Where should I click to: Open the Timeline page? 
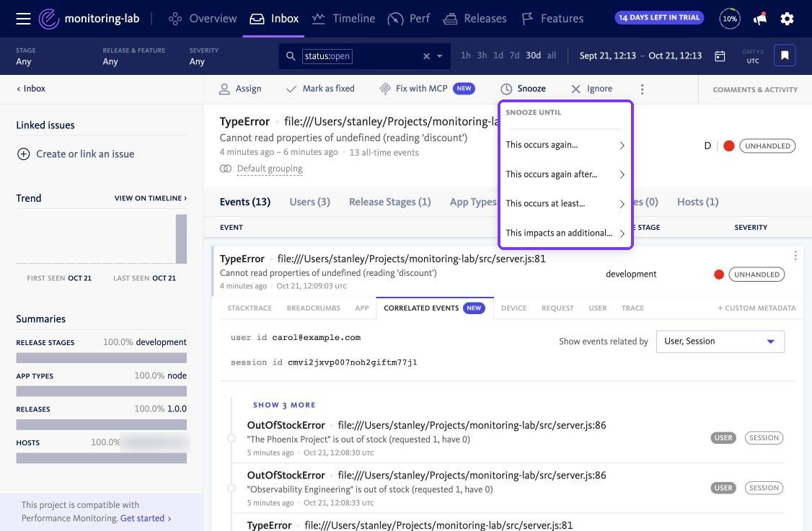coord(343,19)
